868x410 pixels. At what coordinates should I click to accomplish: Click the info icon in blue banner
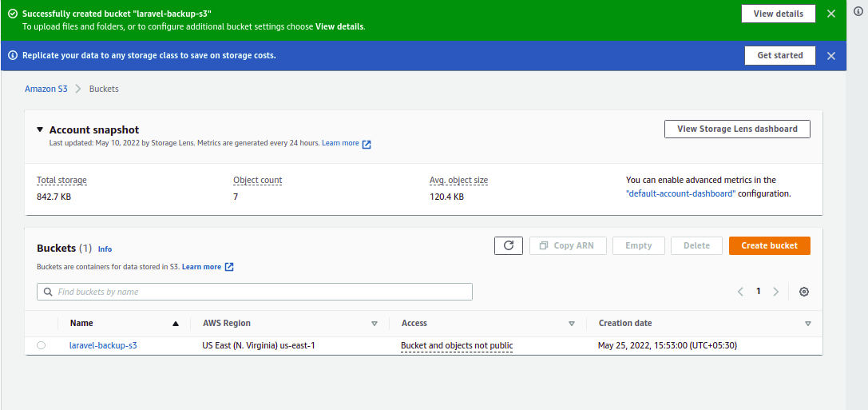click(13, 55)
